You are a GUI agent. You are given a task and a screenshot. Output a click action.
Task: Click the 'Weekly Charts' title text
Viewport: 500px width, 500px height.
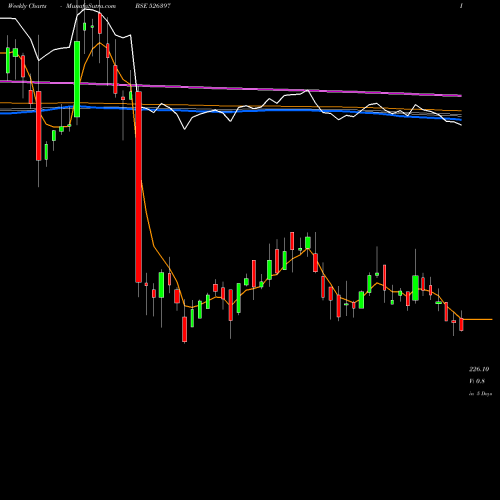[27, 6]
